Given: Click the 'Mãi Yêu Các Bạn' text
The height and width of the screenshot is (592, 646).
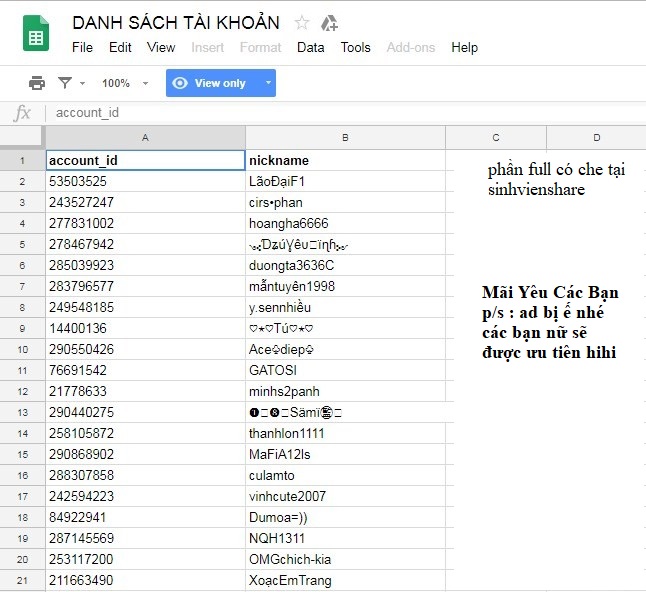Looking at the screenshot, I should tap(550, 292).
